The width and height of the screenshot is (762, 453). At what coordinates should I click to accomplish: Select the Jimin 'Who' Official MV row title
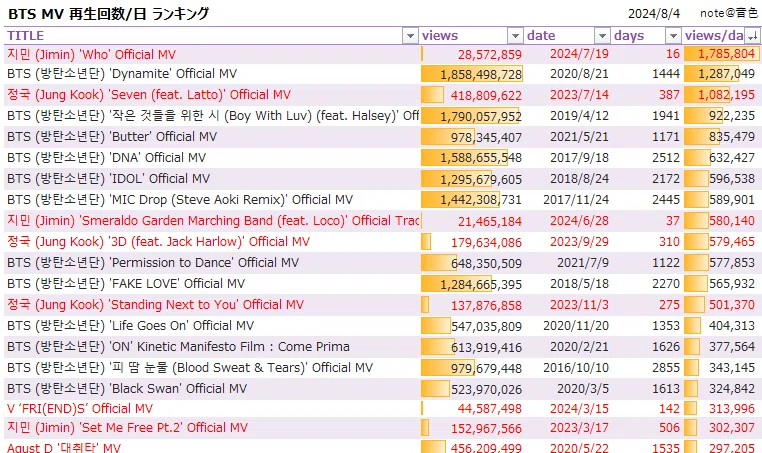click(91, 54)
